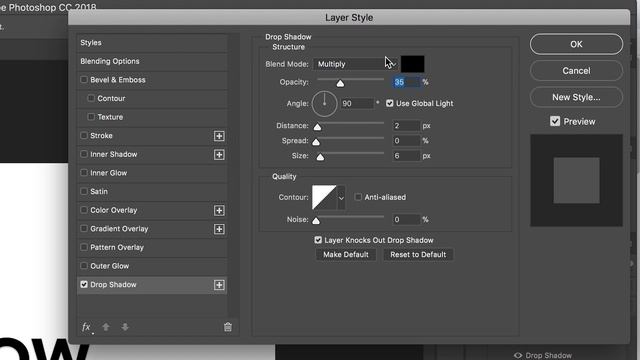The width and height of the screenshot is (640, 360).
Task: Uncheck the Drop Shadow checkbox
Action: point(84,284)
